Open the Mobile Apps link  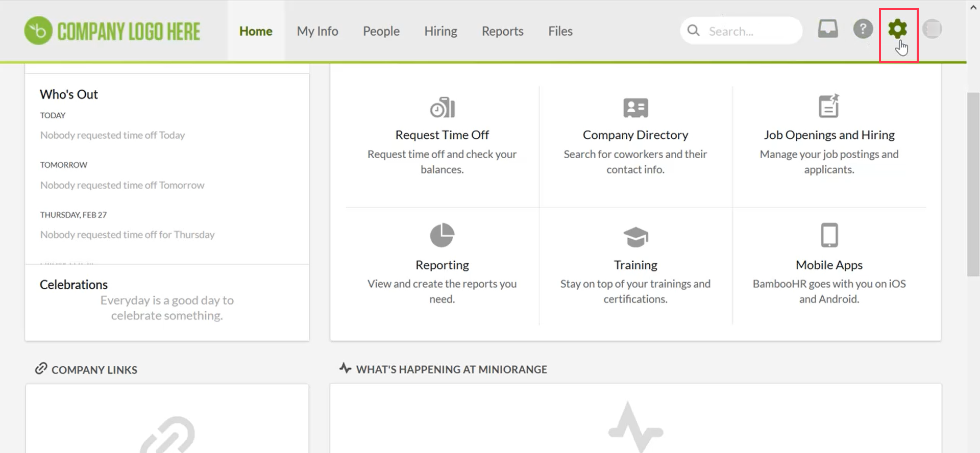click(829, 265)
